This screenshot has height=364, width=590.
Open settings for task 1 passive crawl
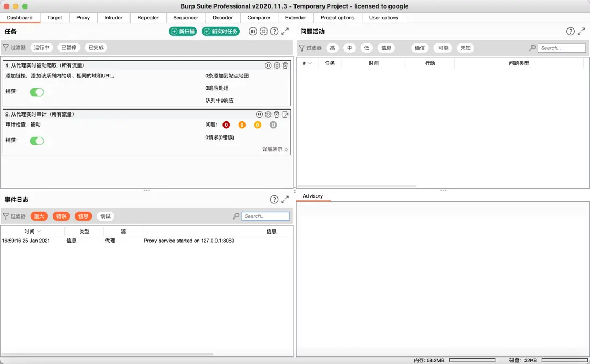(277, 65)
